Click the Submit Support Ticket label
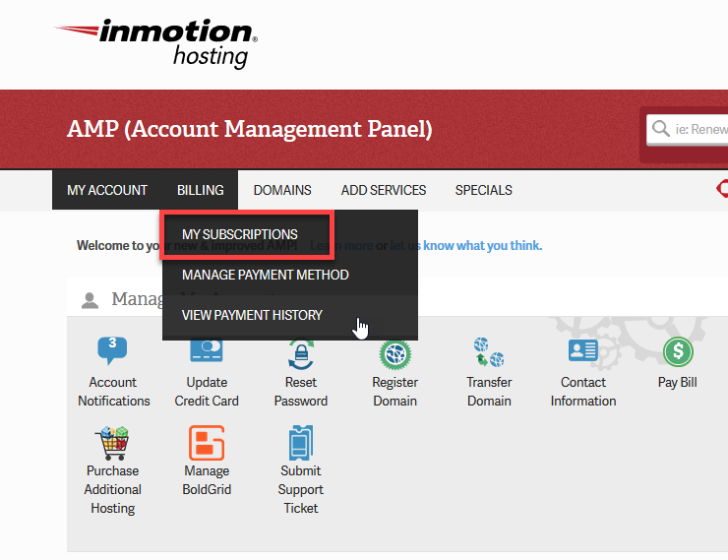This screenshot has height=560, width=728. click(x=301, y=489)
